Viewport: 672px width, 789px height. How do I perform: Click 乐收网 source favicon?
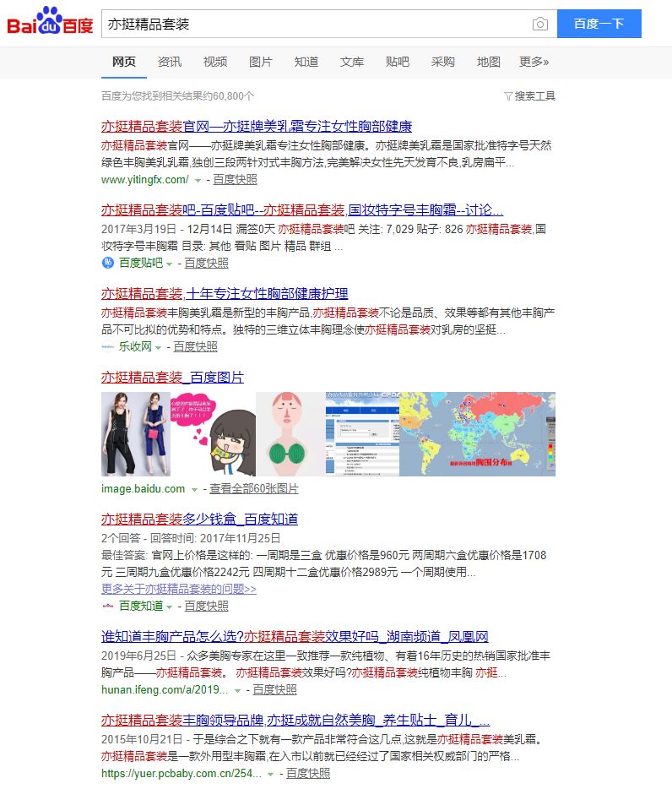[x=108, y=346]
